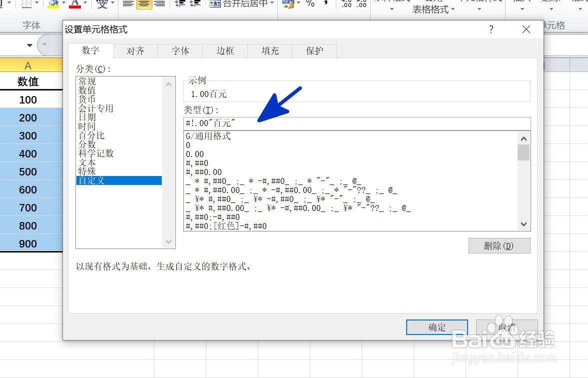Image resolution: width=588 pixels, height=378 pixels.
Task: Click the highlighted center align icon
Action: click(x=144, y=4)
